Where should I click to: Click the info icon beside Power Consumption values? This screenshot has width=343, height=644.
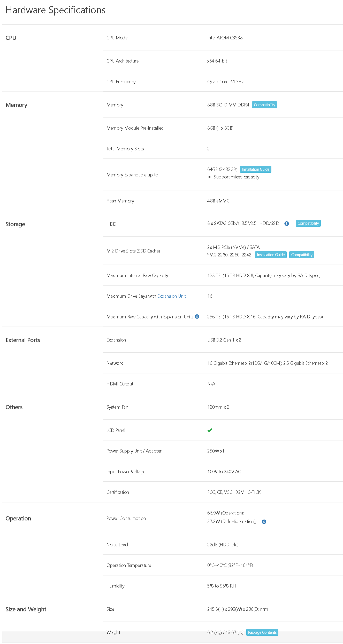[x=264, y=522]
